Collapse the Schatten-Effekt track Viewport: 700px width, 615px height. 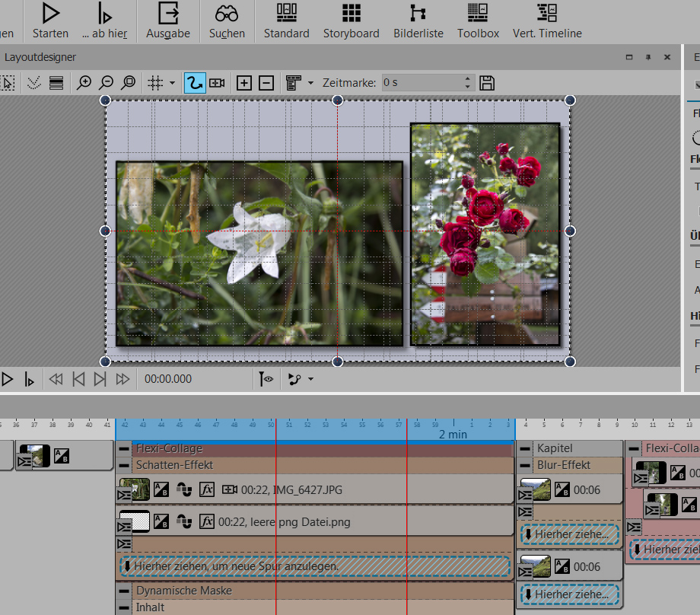click(124, 465)
